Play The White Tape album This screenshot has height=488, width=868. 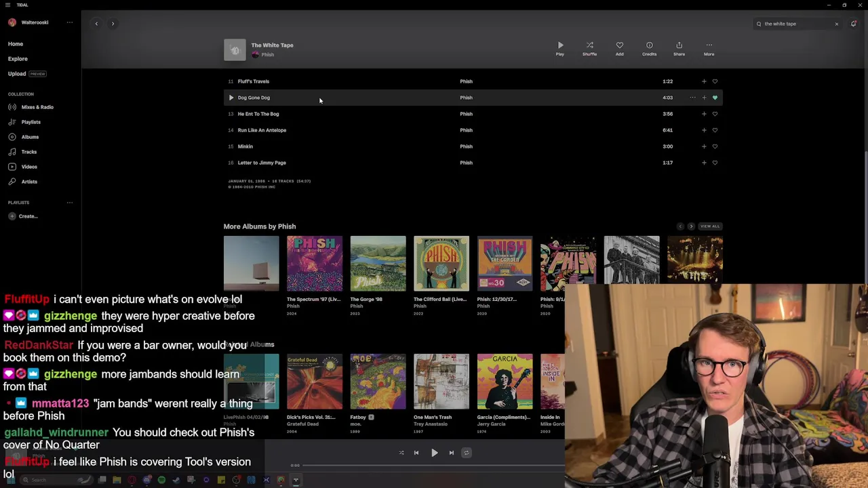[x=560, y=49]
